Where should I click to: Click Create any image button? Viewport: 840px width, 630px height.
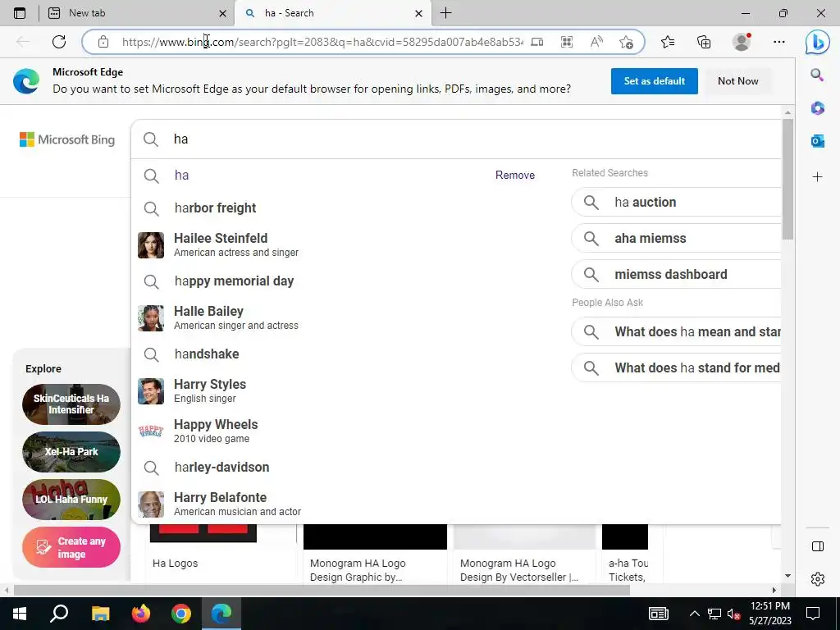(x=71, y=547)
